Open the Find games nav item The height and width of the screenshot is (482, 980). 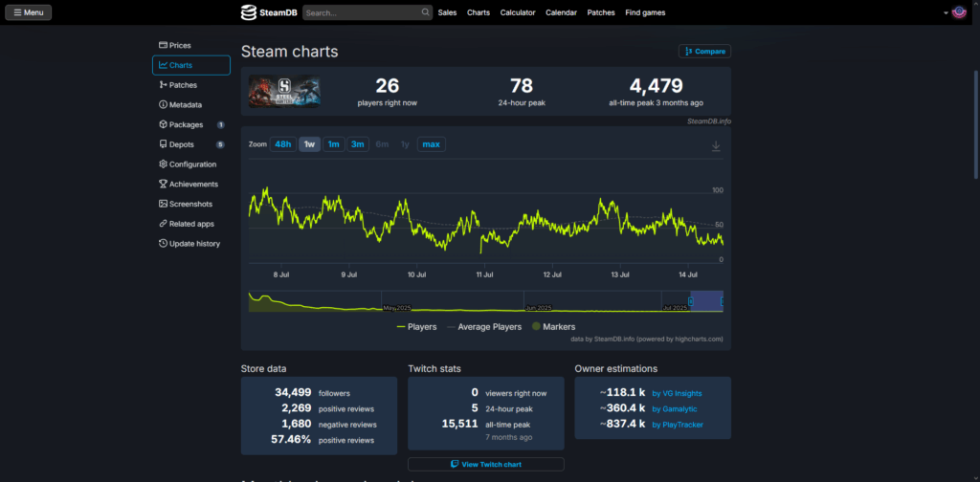click(645, 12)
